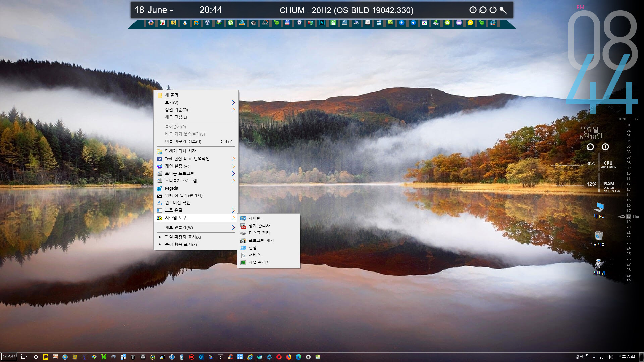
Task: Click the restart icon under the 6월18일 date
Action: point(590,147)
